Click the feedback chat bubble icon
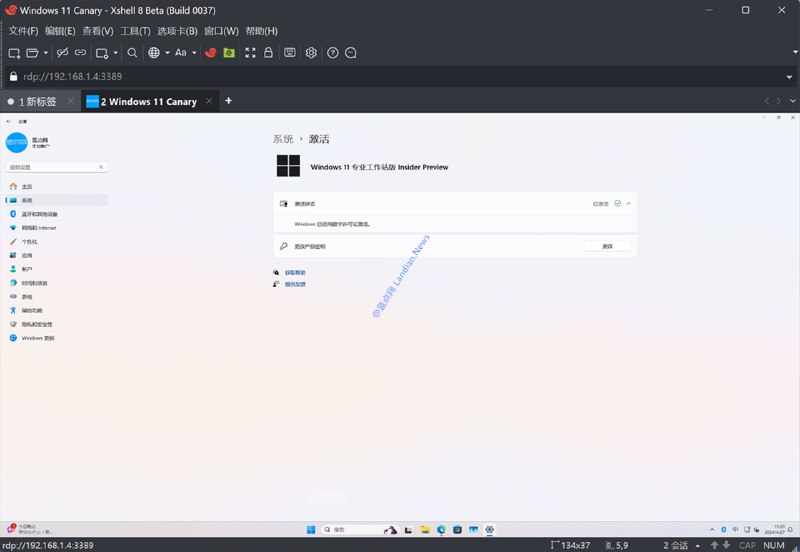 click(351, 53)
